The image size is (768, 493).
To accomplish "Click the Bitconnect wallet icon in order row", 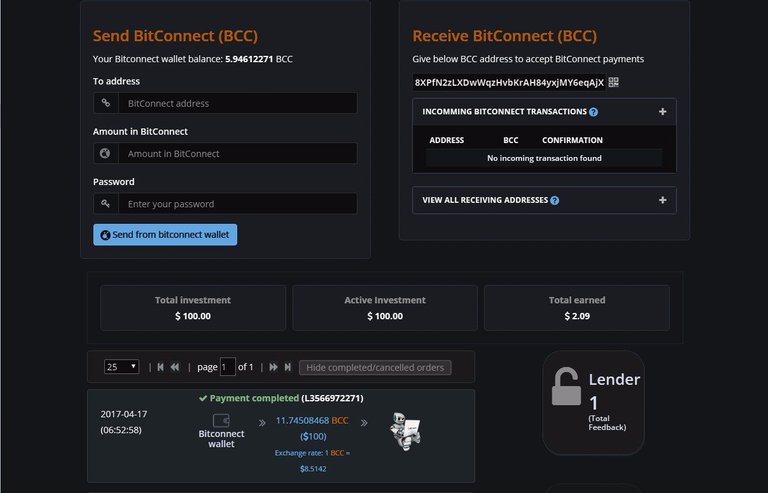I will (x=221, y=420).
